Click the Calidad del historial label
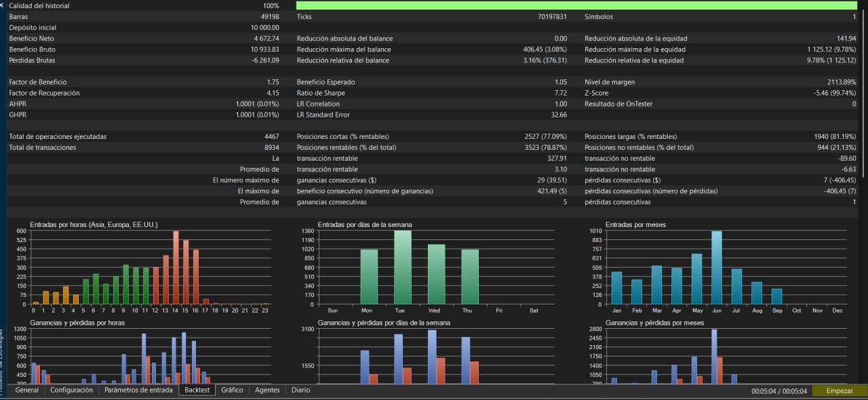 click(39, 5)
